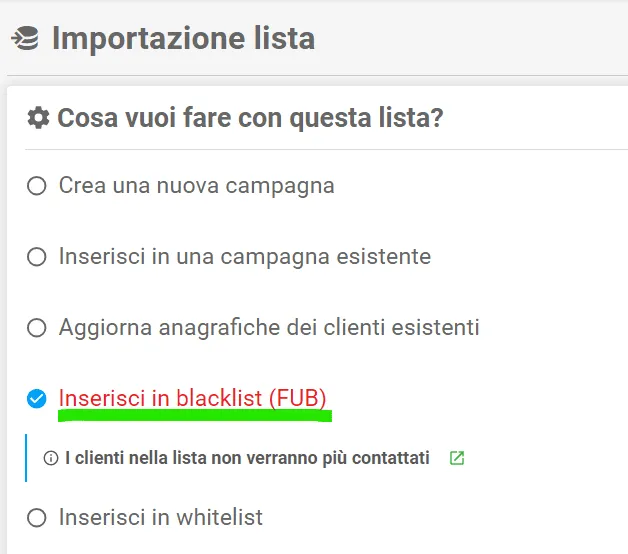Click the Importazione lista page title
The width and height of the screenshot is (628, 554).
(x=183, y=38)
